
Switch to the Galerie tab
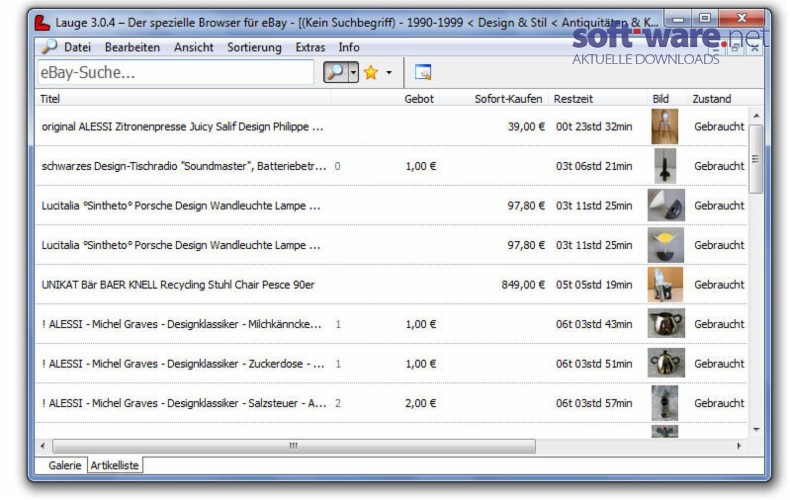tap(64, 465)
